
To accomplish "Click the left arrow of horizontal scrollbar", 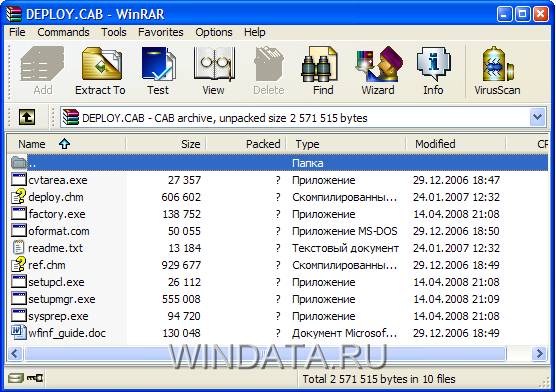I will tap(15, 353).
